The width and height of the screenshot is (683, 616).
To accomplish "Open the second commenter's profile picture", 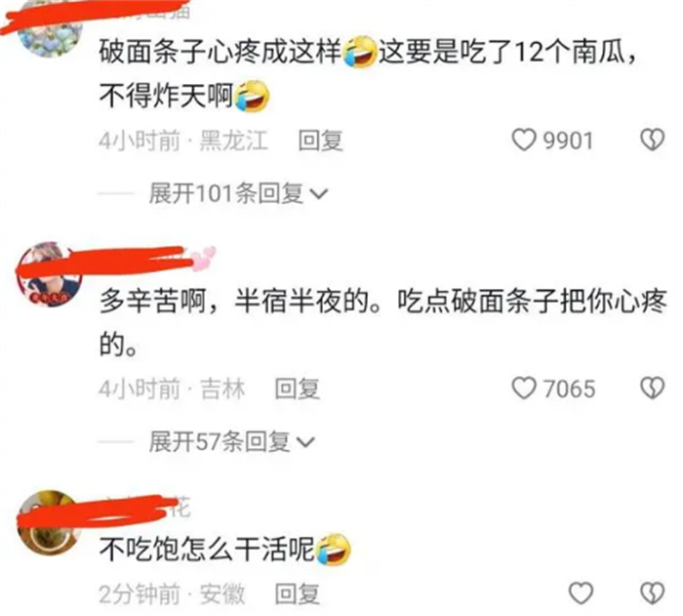I will tap(49, 274).
